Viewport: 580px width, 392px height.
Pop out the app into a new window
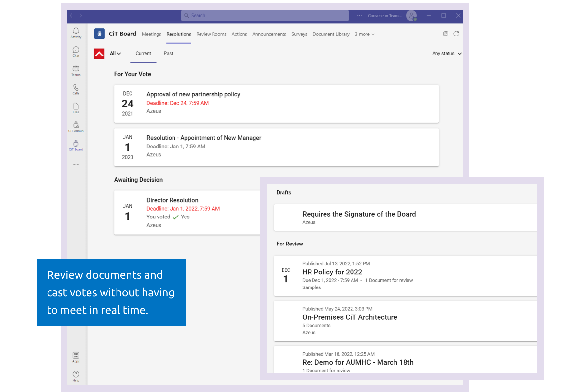coord(445,34)
